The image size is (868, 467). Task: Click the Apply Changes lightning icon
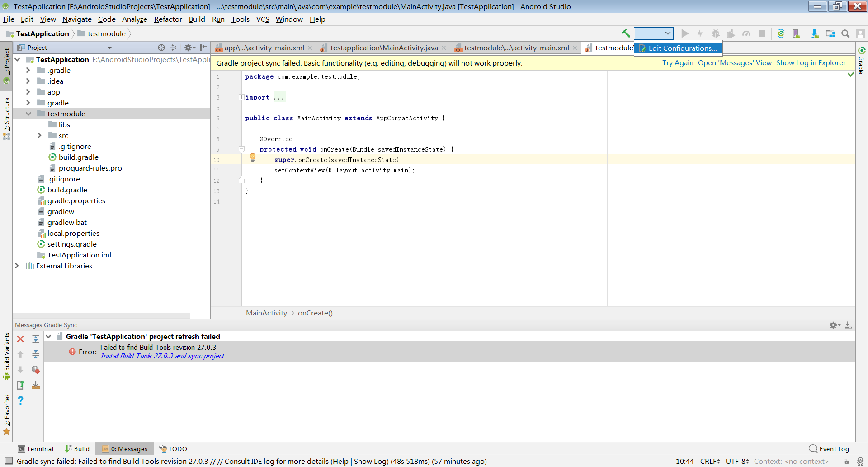coord(700,33)
